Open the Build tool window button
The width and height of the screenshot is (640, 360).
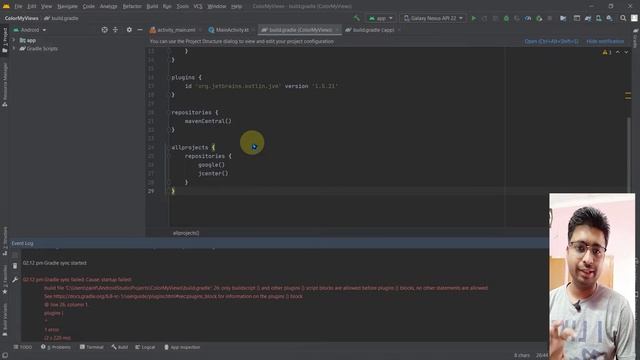(x=120, y=347)
